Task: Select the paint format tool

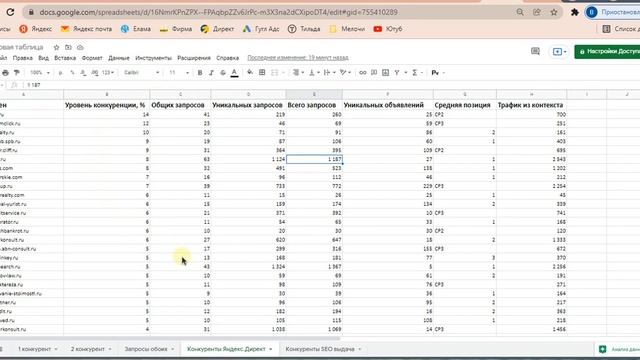Action: [x=17, y=73]
